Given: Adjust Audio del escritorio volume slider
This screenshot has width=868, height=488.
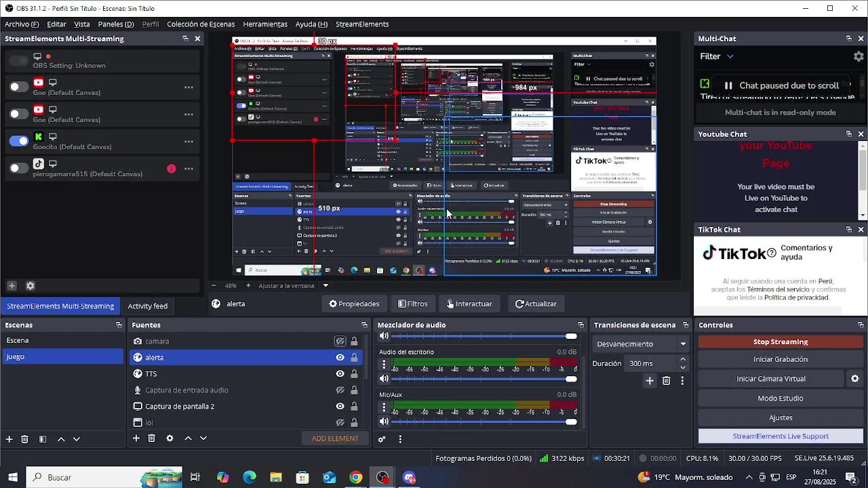Looking at the screenshot, I should (x=484, y=379).
